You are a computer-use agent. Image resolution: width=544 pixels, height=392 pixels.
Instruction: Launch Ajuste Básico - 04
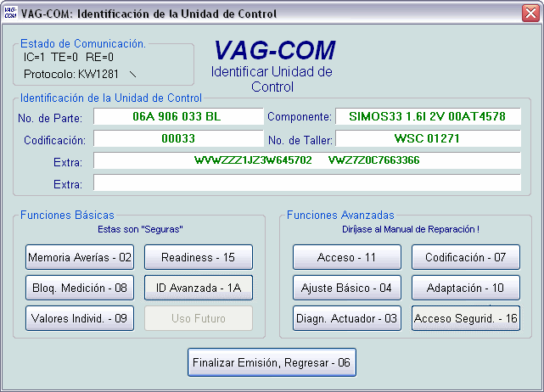[347, 288]
